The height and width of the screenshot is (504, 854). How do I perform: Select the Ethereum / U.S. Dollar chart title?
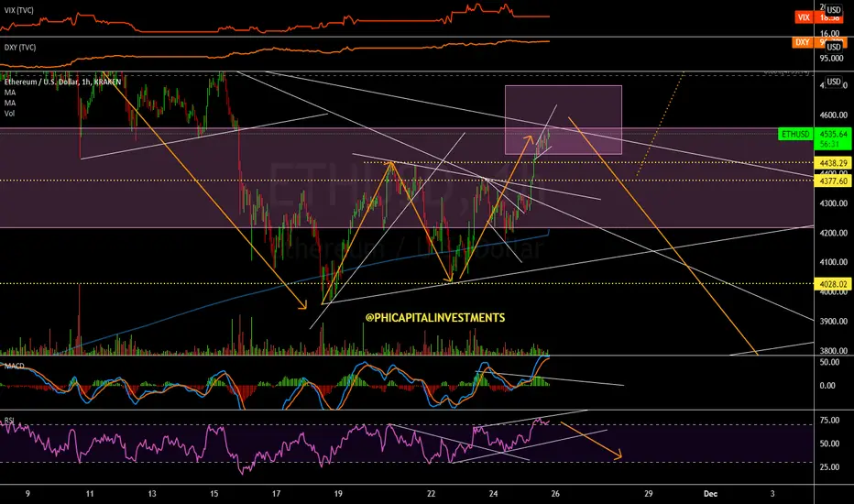(x=62, y=82)
